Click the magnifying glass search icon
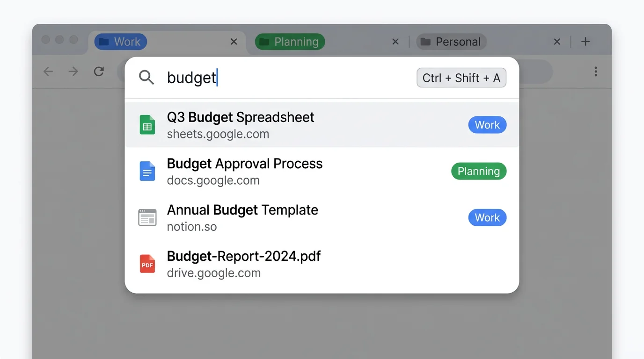 [146, 78]
